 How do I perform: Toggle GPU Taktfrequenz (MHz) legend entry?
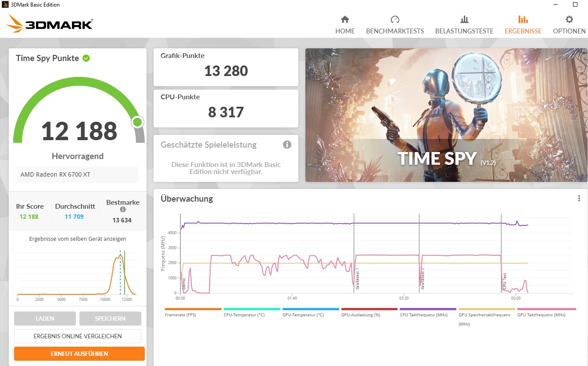[x=546, y=312]
